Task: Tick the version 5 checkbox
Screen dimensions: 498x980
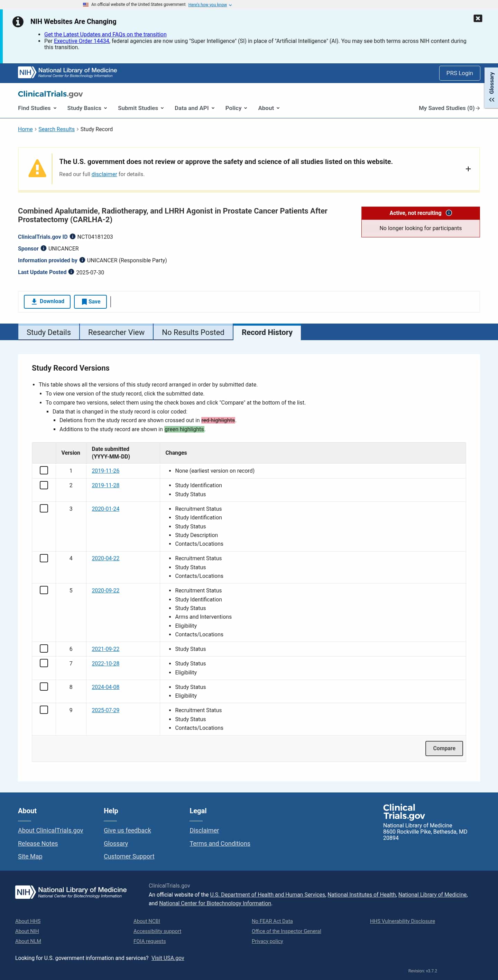Action: [44, 590]
